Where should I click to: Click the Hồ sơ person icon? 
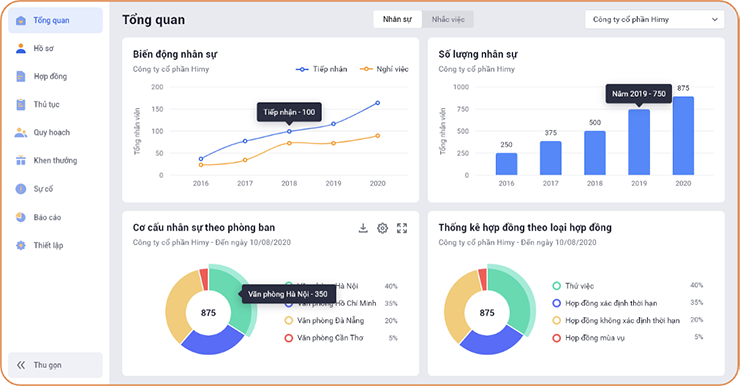[21, 48]
